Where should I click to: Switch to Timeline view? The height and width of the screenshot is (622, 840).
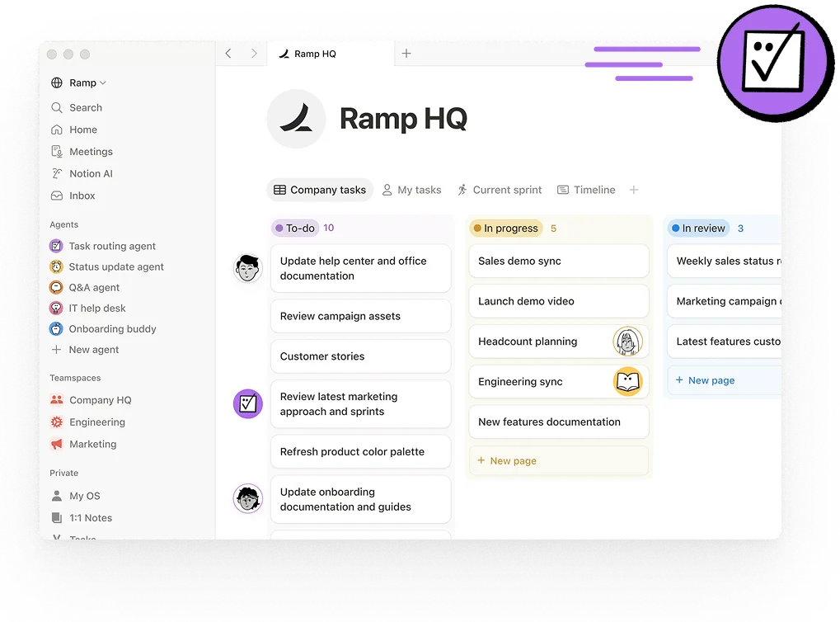pyautogui.click(x=586, y=190)
